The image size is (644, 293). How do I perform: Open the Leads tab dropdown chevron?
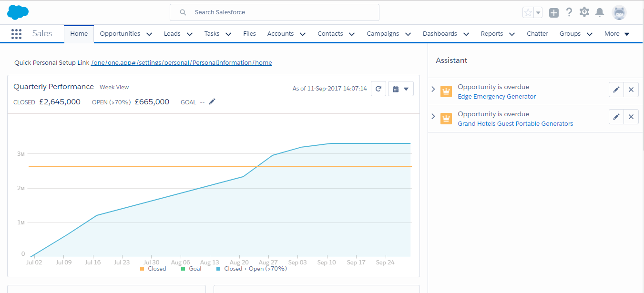point(190,34)
